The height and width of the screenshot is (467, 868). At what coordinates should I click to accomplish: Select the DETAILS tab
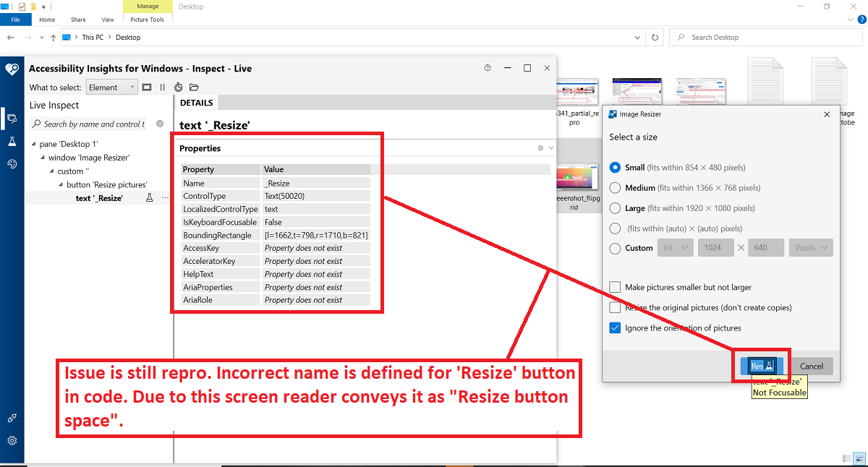pyautogui.click(x=195, y=102)
